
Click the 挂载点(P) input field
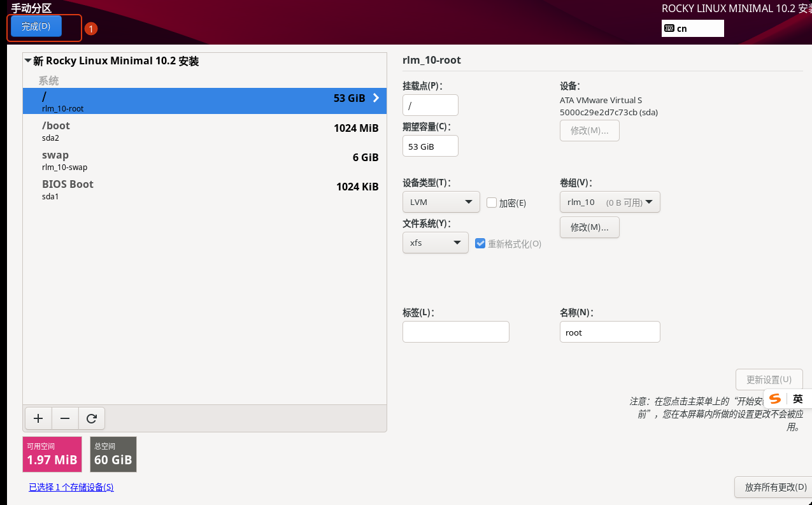tap(431, 105)
